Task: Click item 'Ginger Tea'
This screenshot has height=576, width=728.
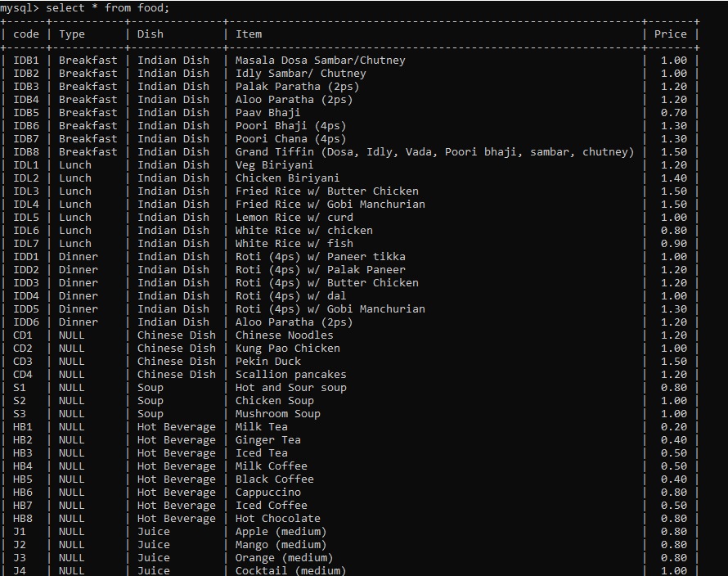Action: point(268,440)
